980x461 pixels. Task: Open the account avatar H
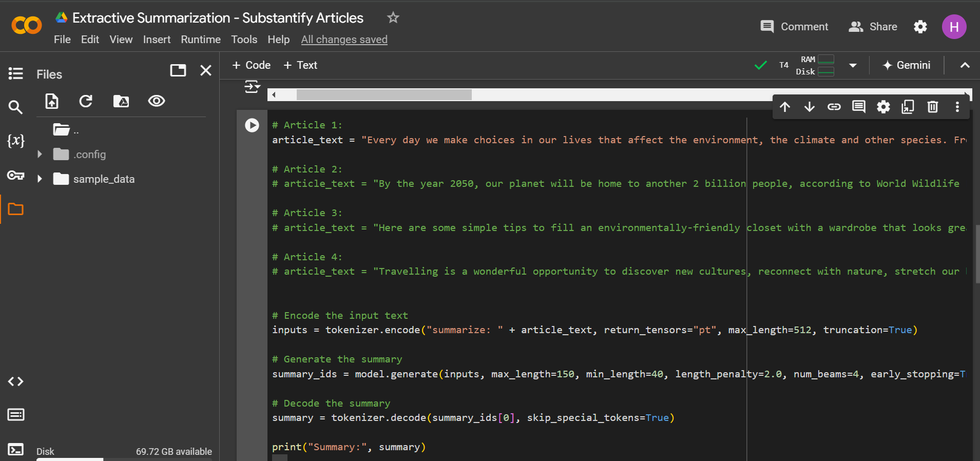[954, 27]
